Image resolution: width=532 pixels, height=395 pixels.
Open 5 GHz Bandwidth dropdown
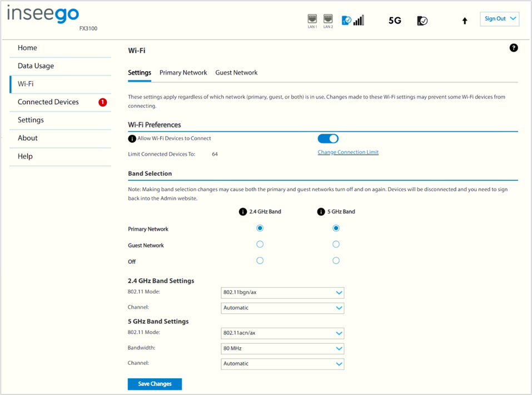click(x=282, y=348)
